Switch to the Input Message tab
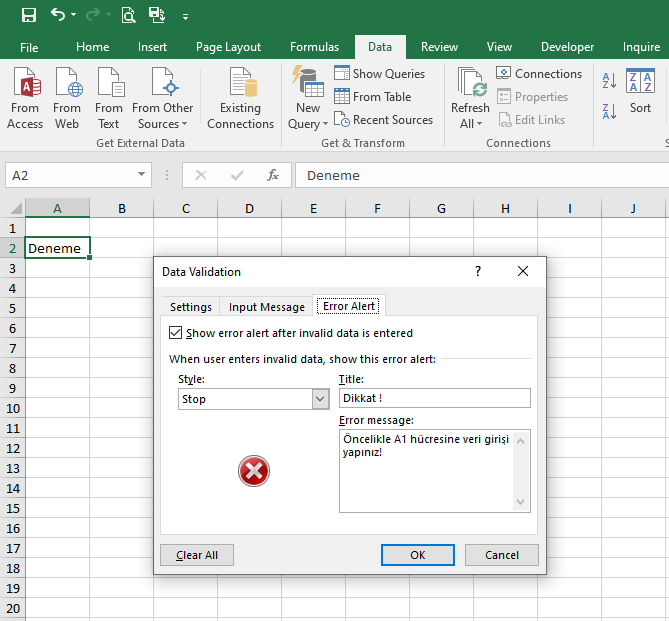This screenshot has height=621, width=669. [x=266, y=307]
